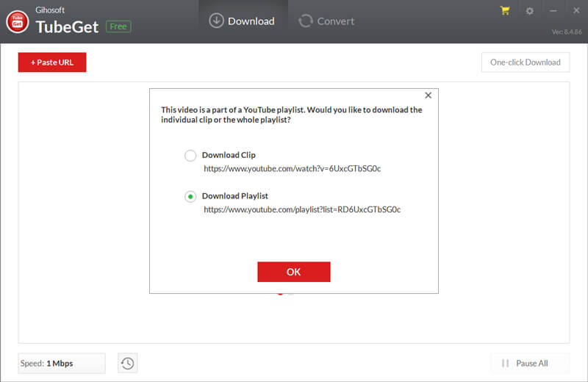Open the Speed 1 Mbps selector

click(x=62, y=363)
